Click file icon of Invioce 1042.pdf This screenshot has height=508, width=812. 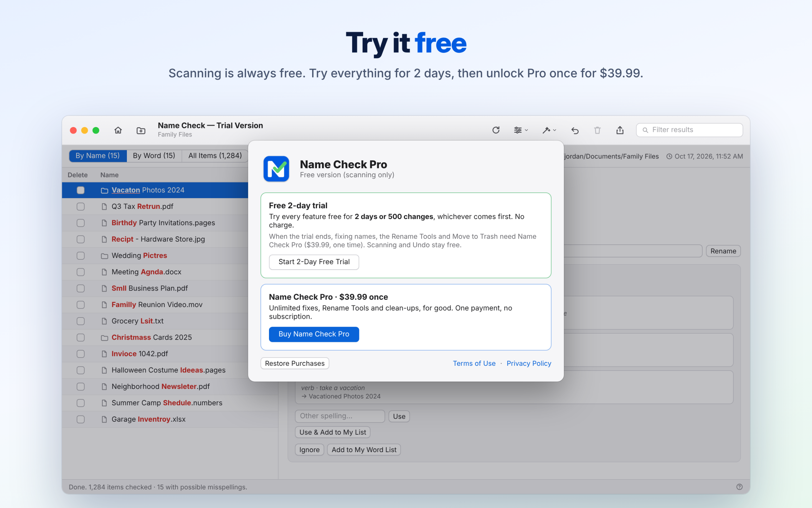pos(104,354)
